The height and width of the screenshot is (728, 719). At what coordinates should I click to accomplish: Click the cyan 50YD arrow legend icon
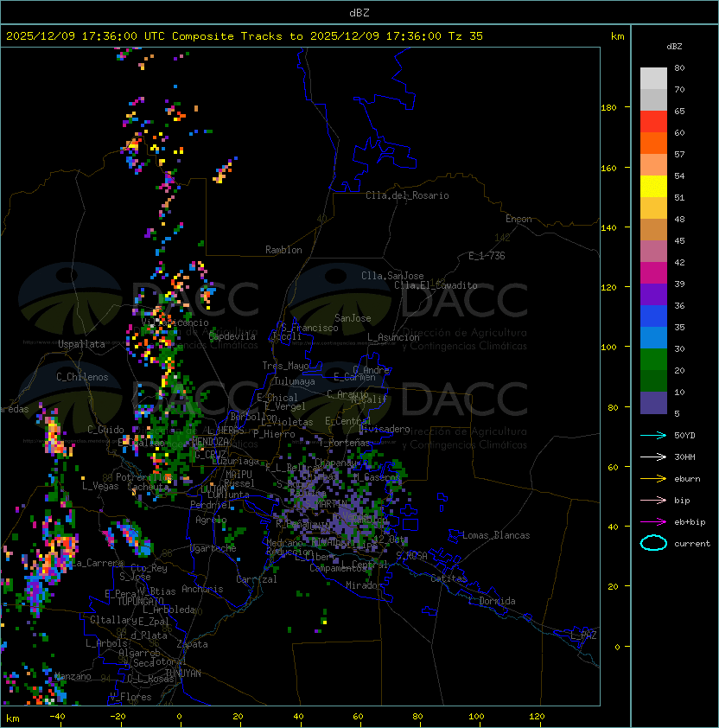pyautogui.click(x=653, y=435)
